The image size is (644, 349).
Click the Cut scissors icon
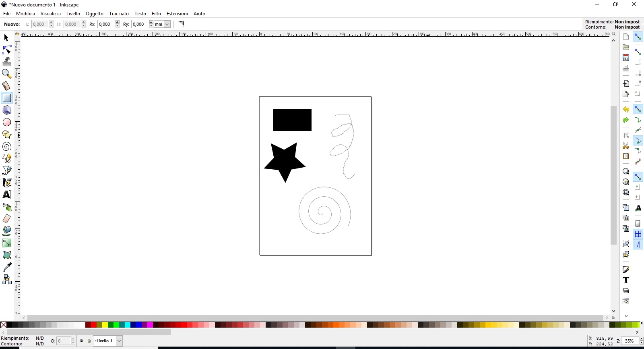tap(626, 145)
